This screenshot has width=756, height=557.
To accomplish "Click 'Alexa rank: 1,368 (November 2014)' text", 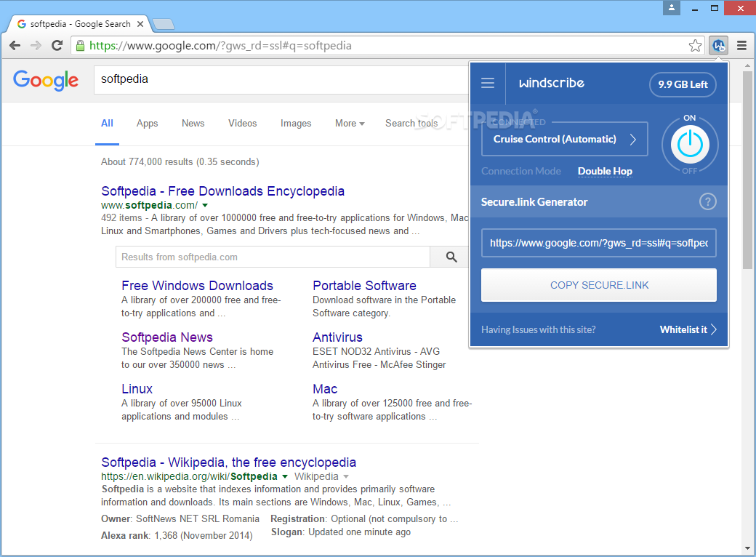I will click(x=177, y=535).
